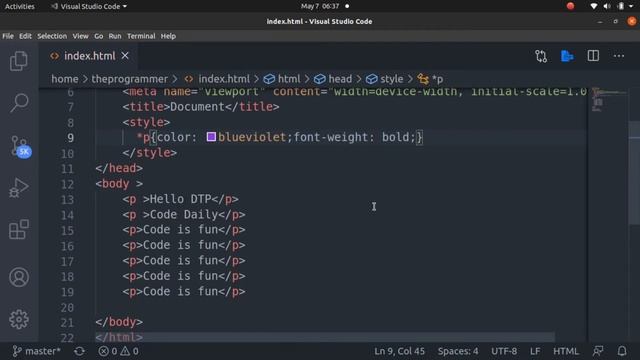Open the errors count in the status bar
This screenshot has width=640, height=360.
108,351
